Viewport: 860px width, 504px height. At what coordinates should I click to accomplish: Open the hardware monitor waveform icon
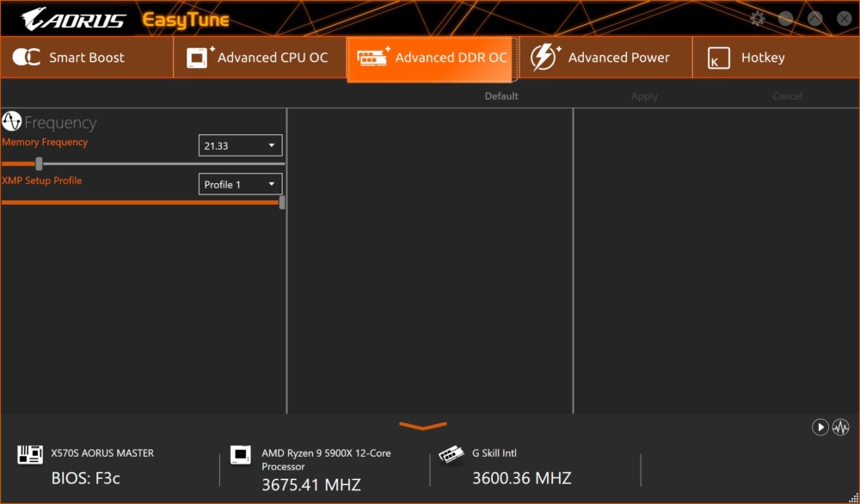841,427
